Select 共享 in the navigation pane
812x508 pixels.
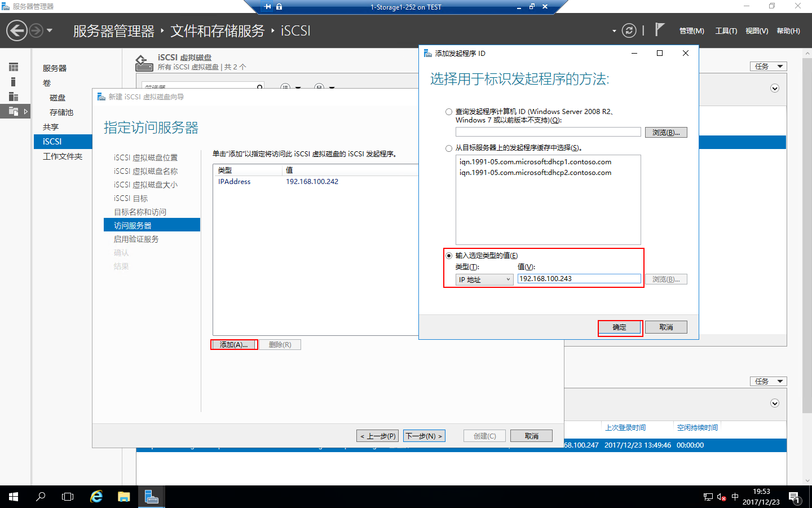pyautogui.click(x=51, y=127)
